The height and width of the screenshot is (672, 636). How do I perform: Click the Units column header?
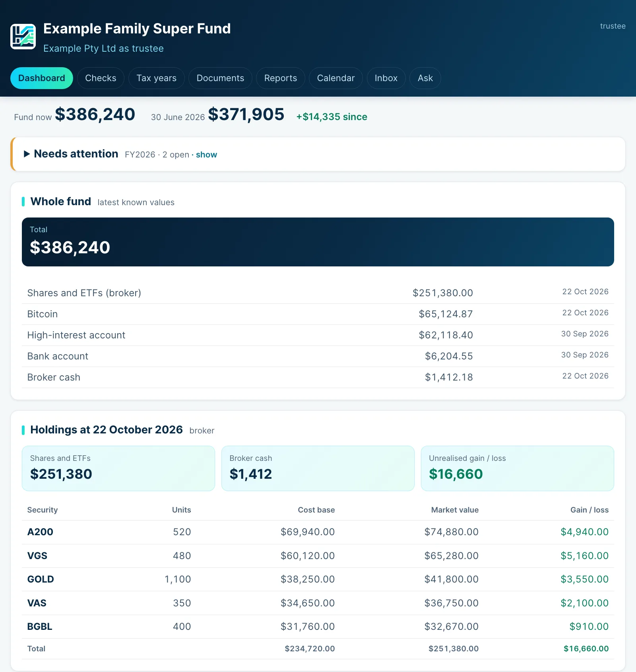tap(182, 510)
